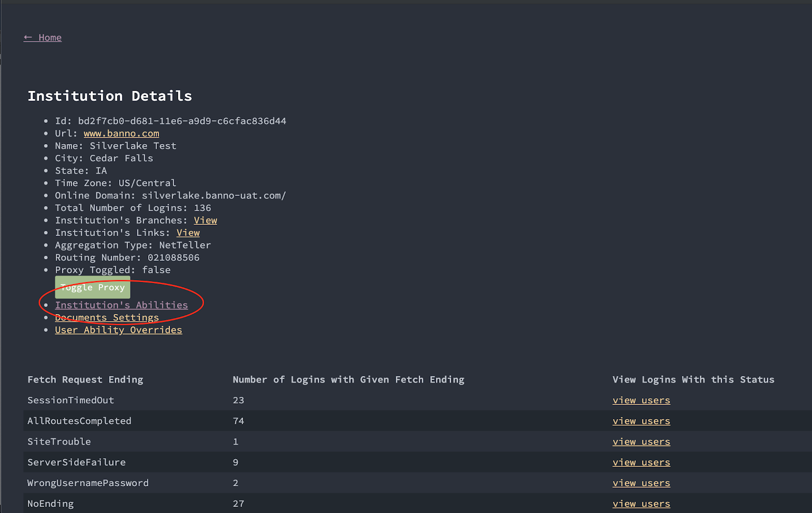Screen dimensions: 812x513
Task: View the Institution's Branches
Action: [205, 220]
